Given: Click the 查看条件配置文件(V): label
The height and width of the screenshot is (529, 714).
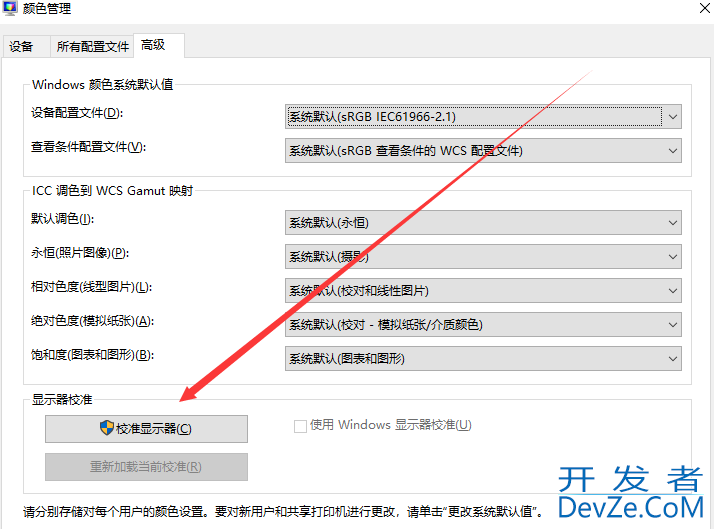Looking at the screenshot, I should (x=88, y=147).
